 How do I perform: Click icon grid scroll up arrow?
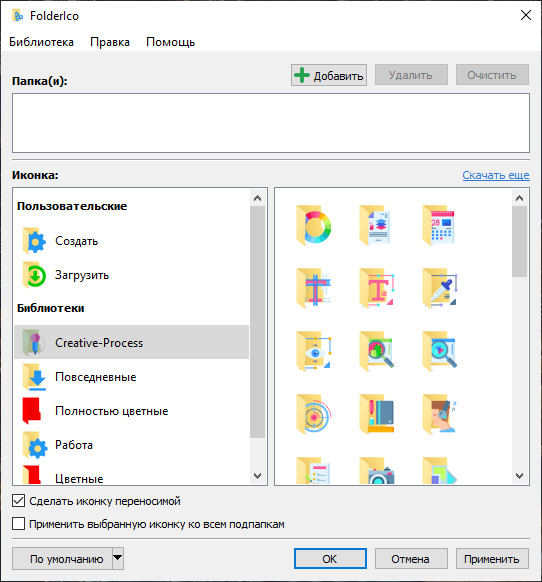click(x=519, y=198)
